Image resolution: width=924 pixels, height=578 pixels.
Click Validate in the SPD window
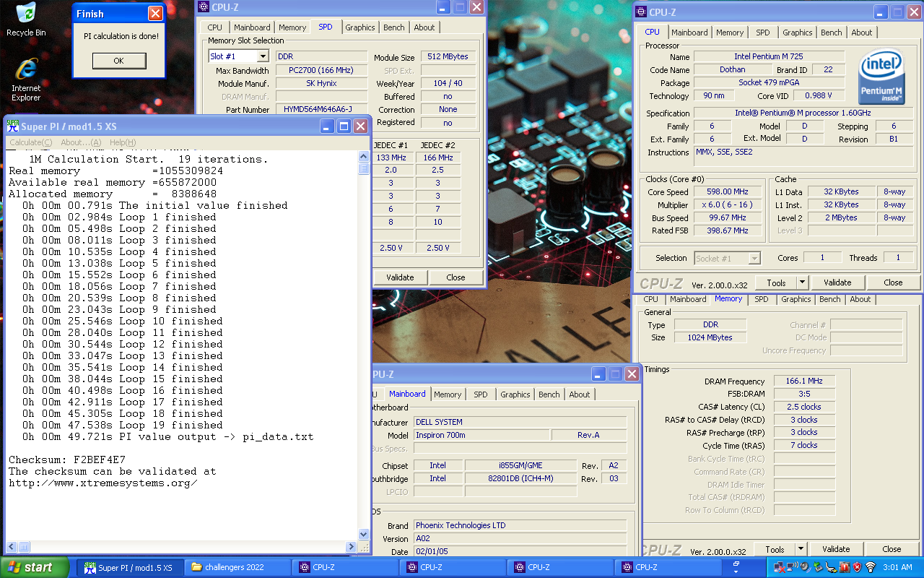[x=400, y=277]
